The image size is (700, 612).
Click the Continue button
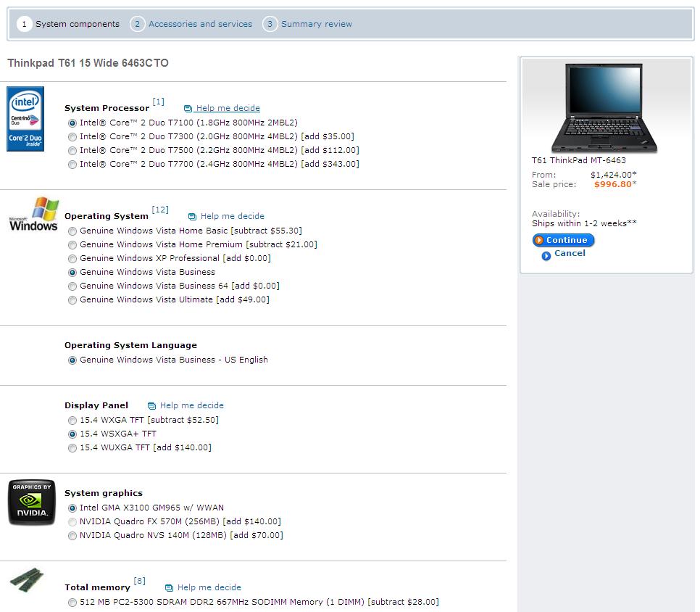coord(563,240)
